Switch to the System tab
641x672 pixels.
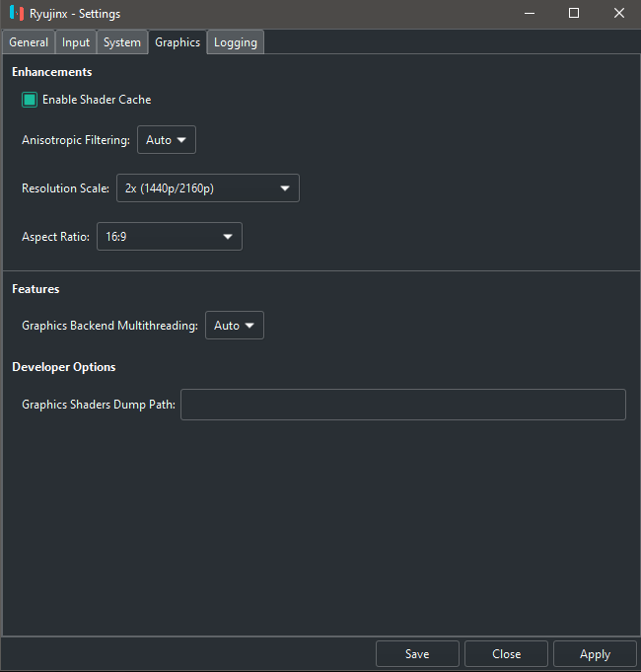coord(122,42)
